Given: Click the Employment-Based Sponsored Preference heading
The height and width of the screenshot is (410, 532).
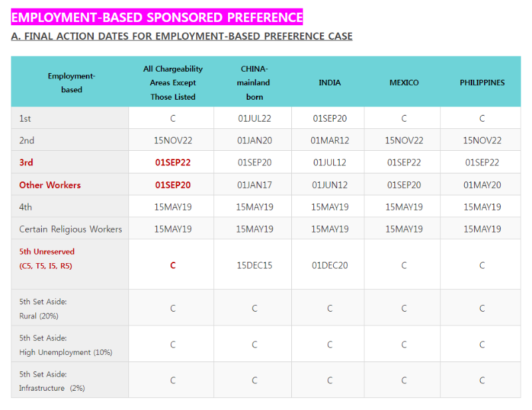Looking at the screenshot, I should point(157,17).
